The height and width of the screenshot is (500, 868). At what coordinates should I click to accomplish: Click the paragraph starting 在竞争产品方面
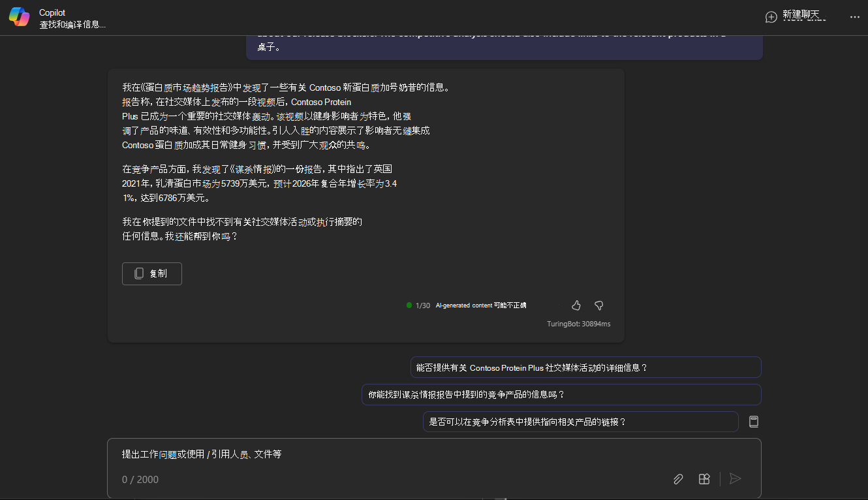click(260, 183)
